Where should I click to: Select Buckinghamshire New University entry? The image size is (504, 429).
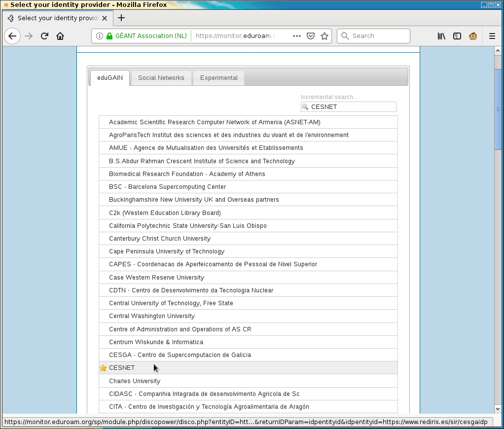coord(248,200)
